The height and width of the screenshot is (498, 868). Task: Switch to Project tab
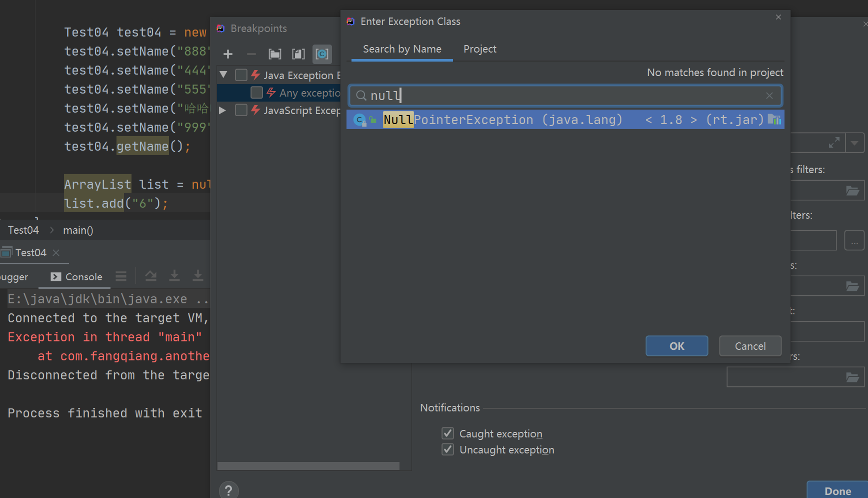(479, 49)
